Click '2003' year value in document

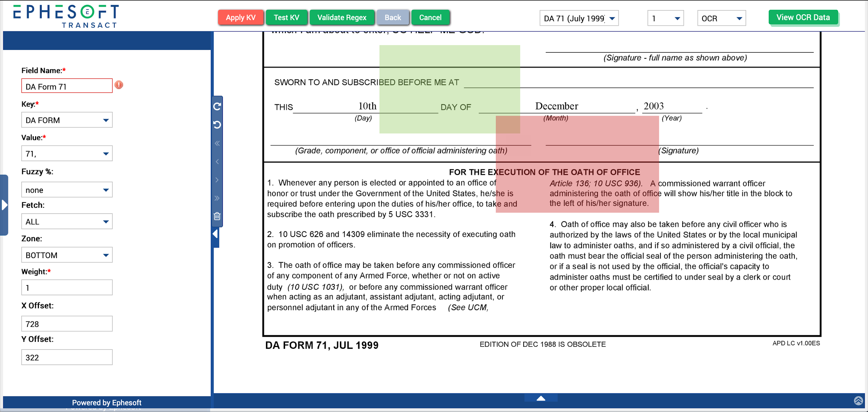(654, 106)
